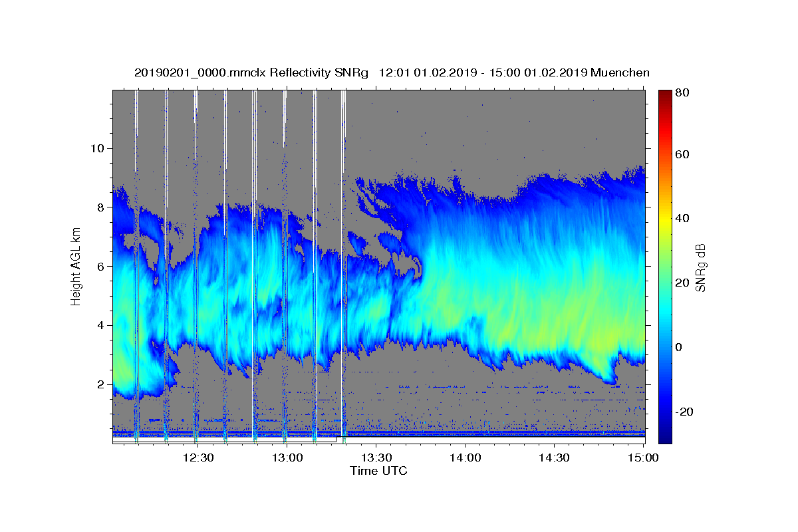Click the colorbar value 20
The width and height of the screenshot is (798, 532).
[x=684, y=283]
